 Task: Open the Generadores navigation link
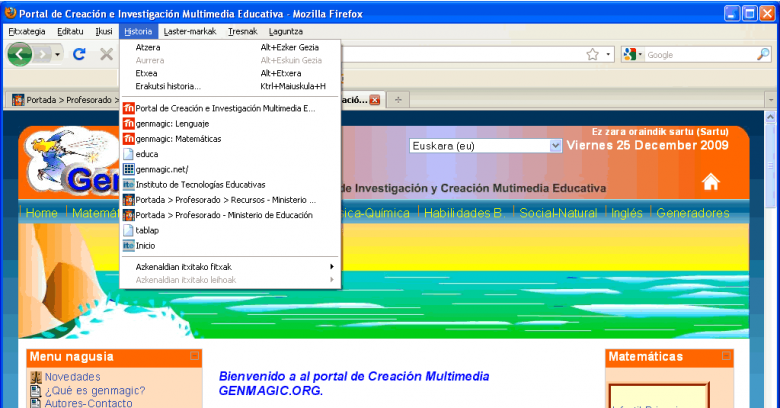693,213
